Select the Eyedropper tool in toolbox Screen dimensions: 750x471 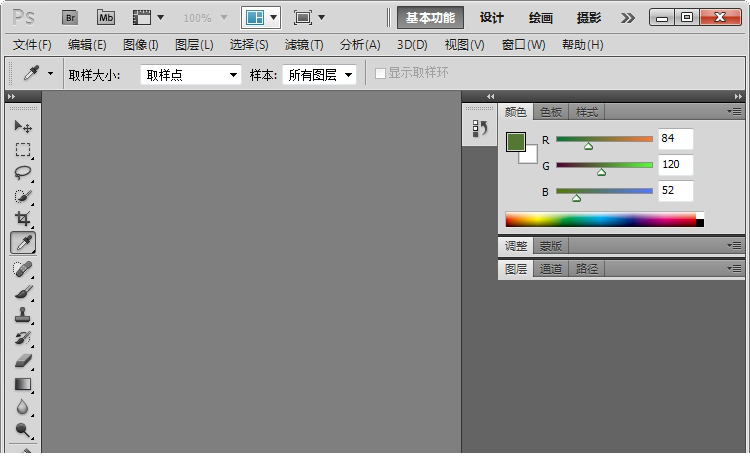click(x=23, y=242)
